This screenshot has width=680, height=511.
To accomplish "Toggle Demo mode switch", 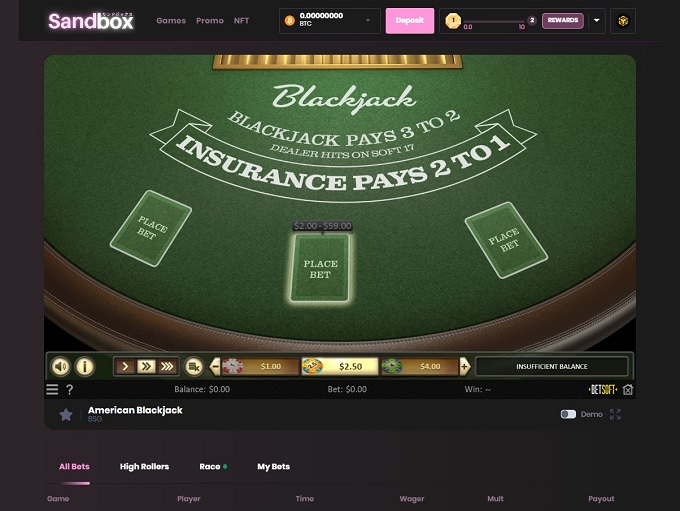I will [x=568, y=414].
